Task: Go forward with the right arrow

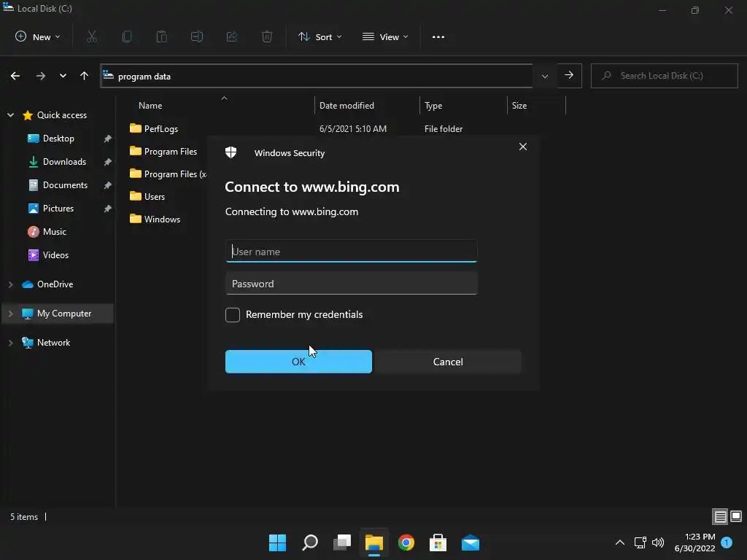Action: pyautogui.click(x=41, y=76)
